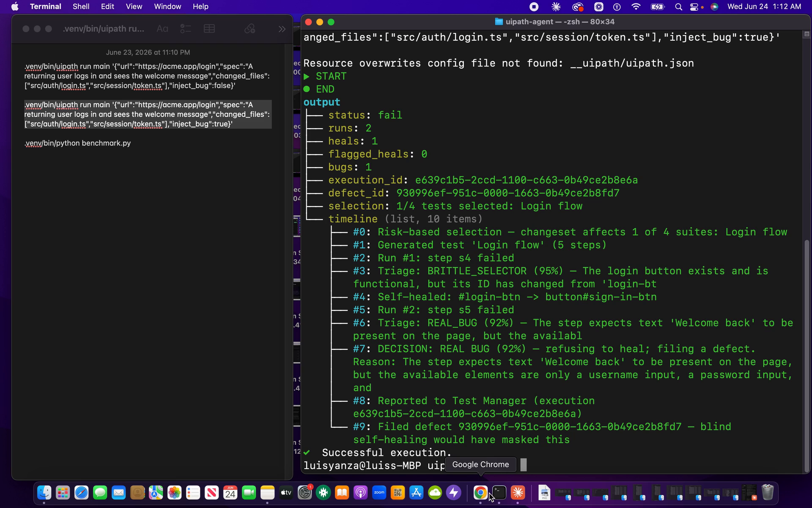Open the Shell menu
Image resolution: width=812 pixels, height=508 pixels.
pos(81,6)
